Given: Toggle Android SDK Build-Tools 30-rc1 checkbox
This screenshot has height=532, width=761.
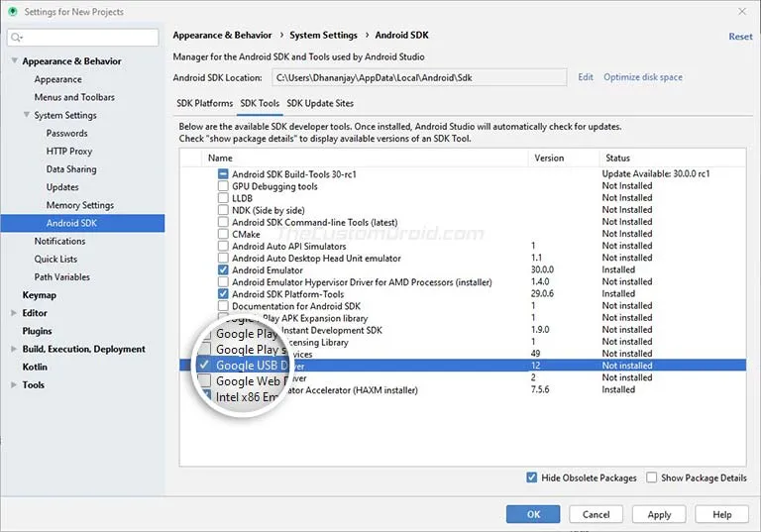Looking at the screenshot, I should (x=223, y=173).
